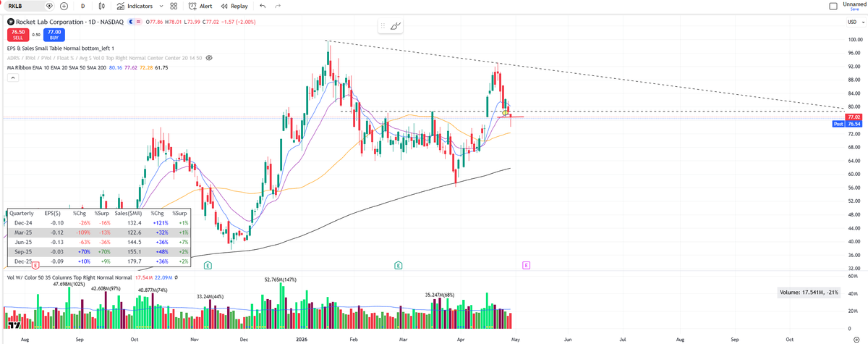868x344 pixels.
Task: Collapse the indicator legend with chevron button
Action: [x=12, y=78]
